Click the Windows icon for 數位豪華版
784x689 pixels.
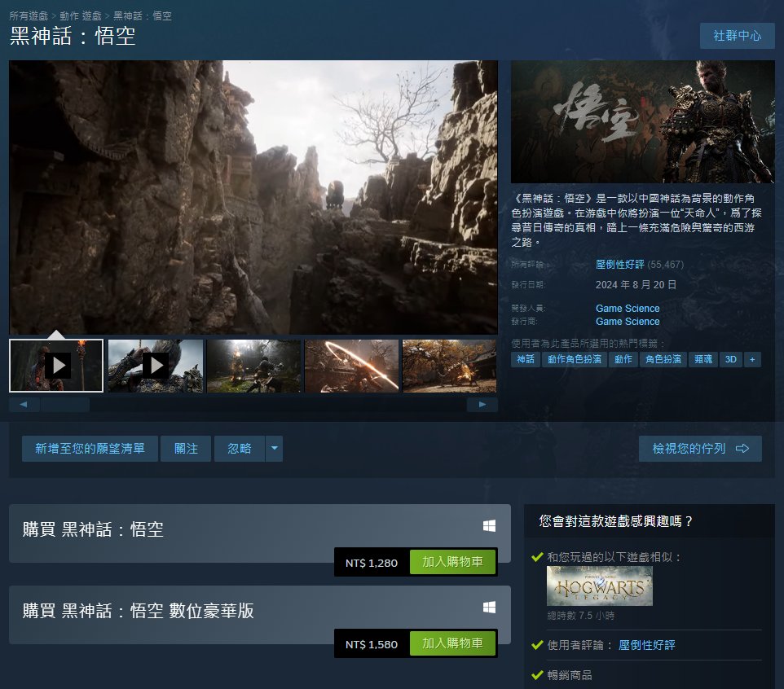point(489,607)
